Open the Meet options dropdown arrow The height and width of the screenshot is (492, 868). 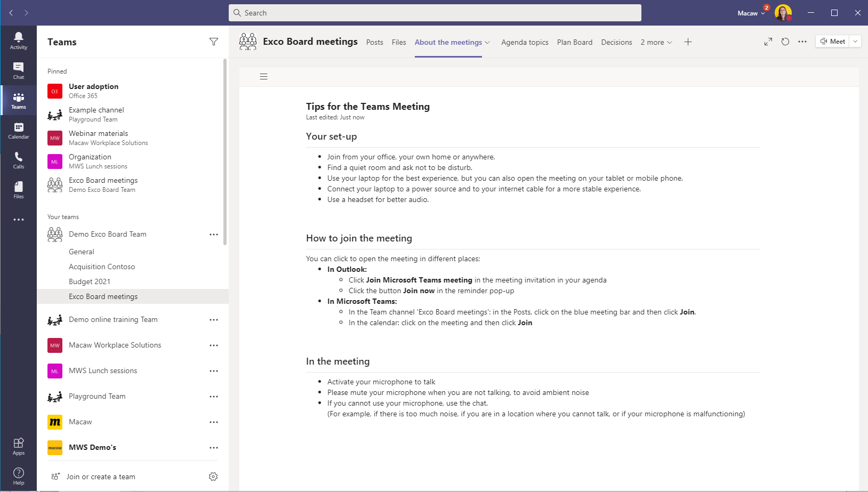click(x=855, y=41)
